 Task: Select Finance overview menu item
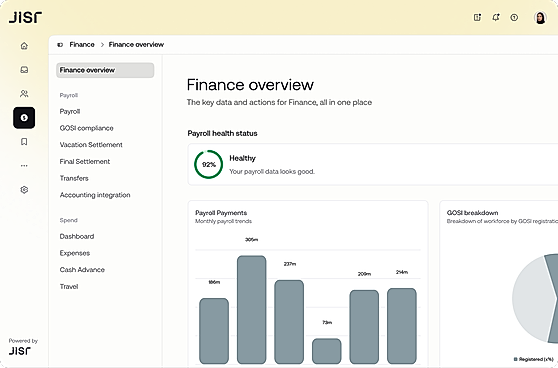click(105, 70)
